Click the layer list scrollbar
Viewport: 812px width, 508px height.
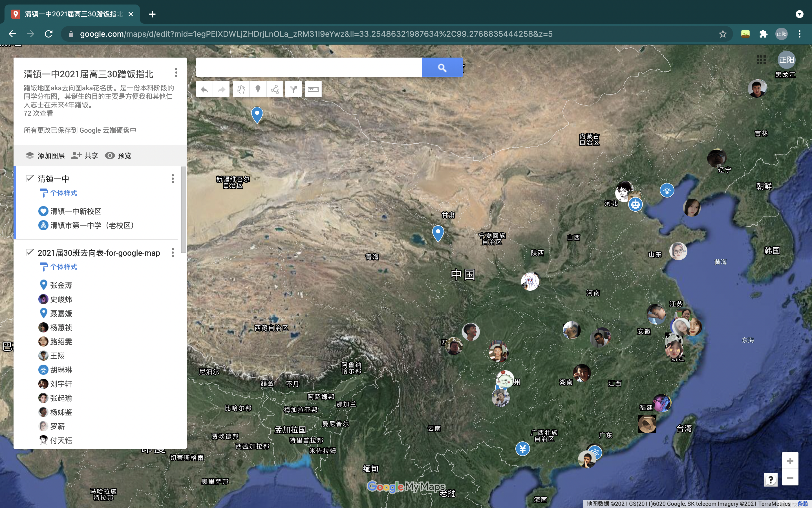pyautogui.click(x=184, y=209)
